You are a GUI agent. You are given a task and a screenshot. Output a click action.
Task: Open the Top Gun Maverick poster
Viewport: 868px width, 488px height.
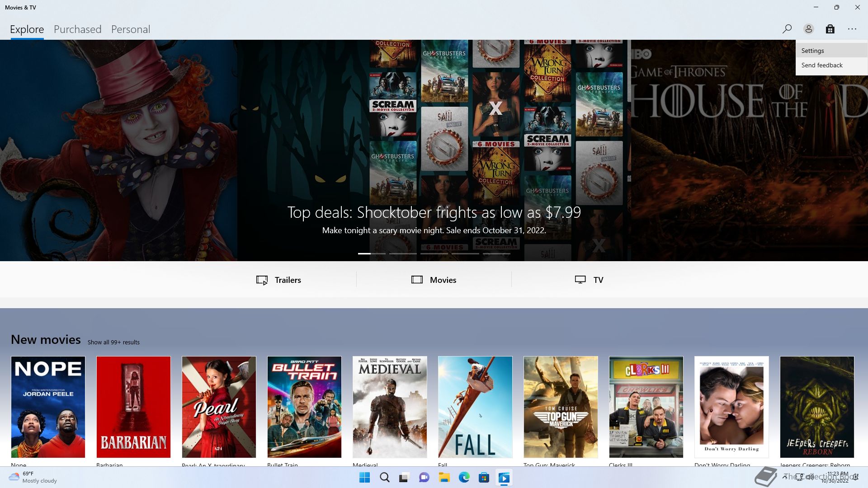point(561,407)
